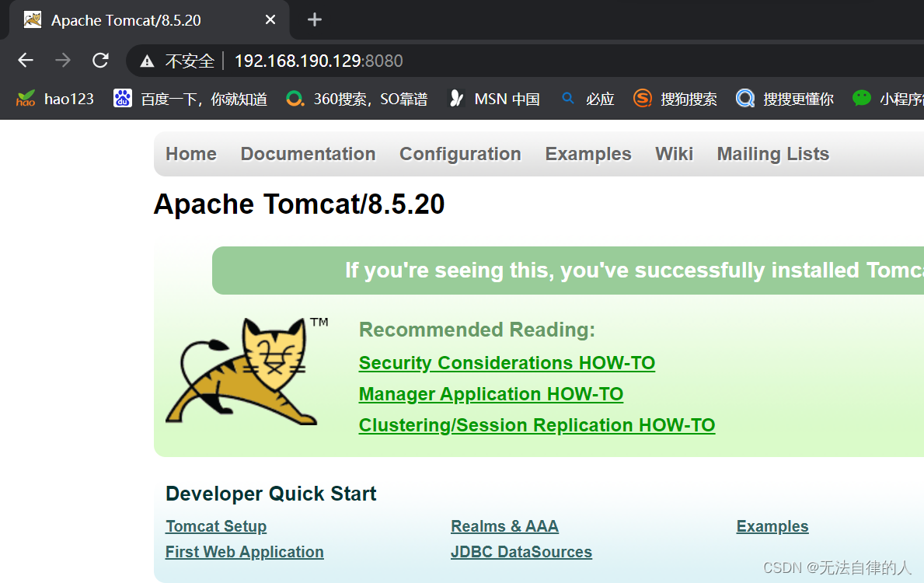Open the Bing magnifier bookmark icon

pos(567,98)
